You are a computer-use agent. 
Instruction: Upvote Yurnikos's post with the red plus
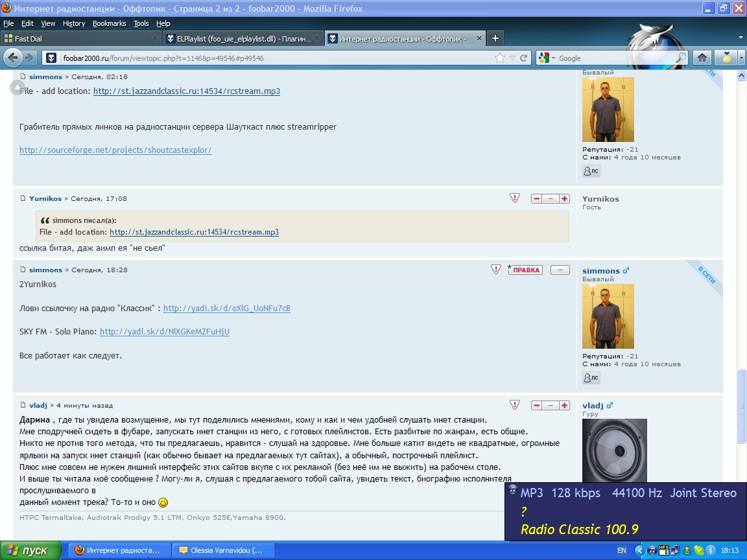coord(564,198)
